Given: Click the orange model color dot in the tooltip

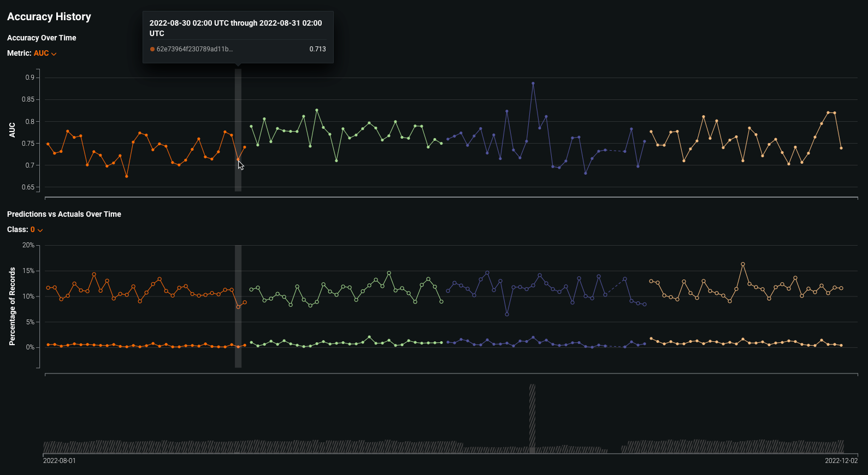Looking at the screenshot, I should pos(152,49).
